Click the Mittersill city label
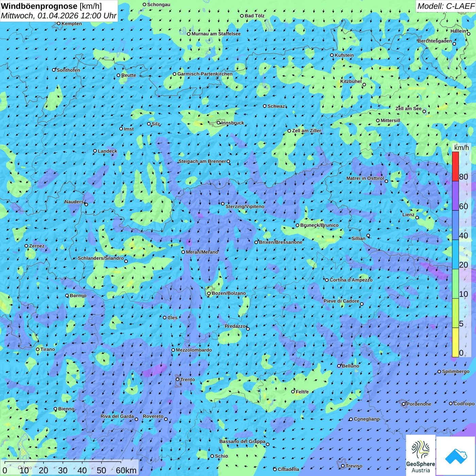This screenshot has width=476, height=476. pos(390,120)
